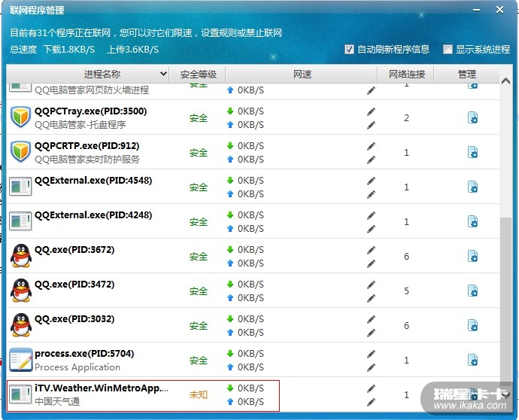Click the QQ.exe PID:3672 penguin icon
The width and height of the screenshot is (519, 420).
click(x=21, y=256)
